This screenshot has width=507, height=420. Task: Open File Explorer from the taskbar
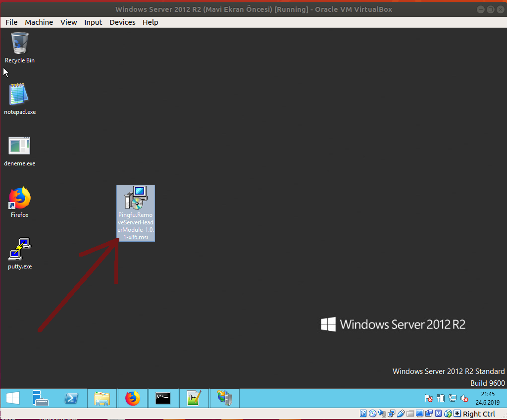[x=102, y=398]
